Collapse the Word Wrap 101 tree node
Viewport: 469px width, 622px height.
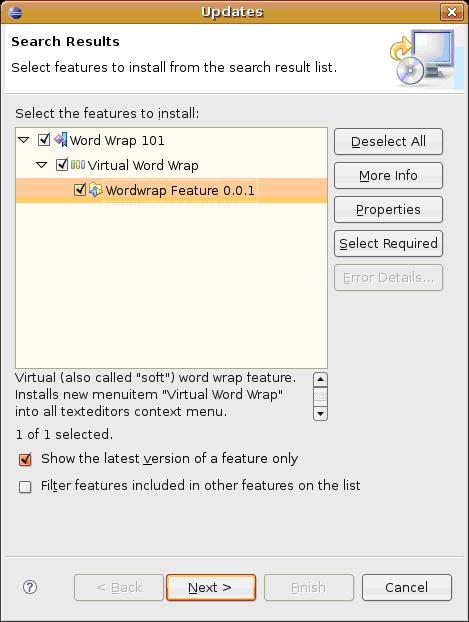pyautogui.click(x=24, y=140)
